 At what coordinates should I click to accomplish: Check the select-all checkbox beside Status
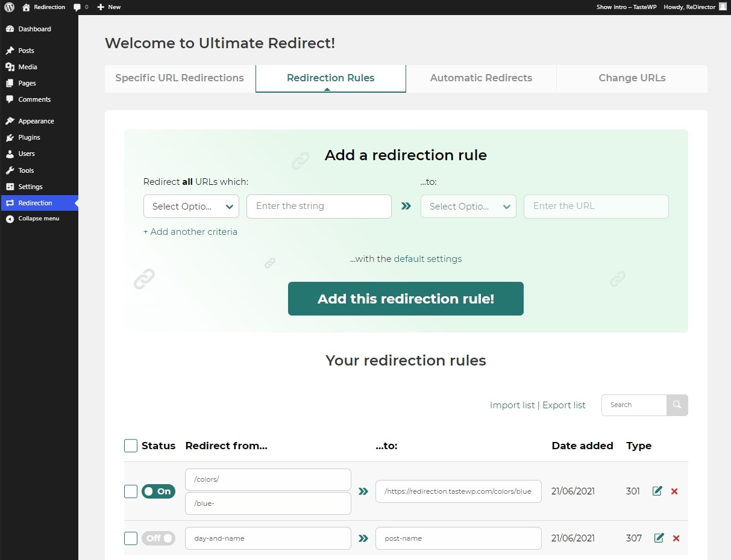(x=131, y=446)
